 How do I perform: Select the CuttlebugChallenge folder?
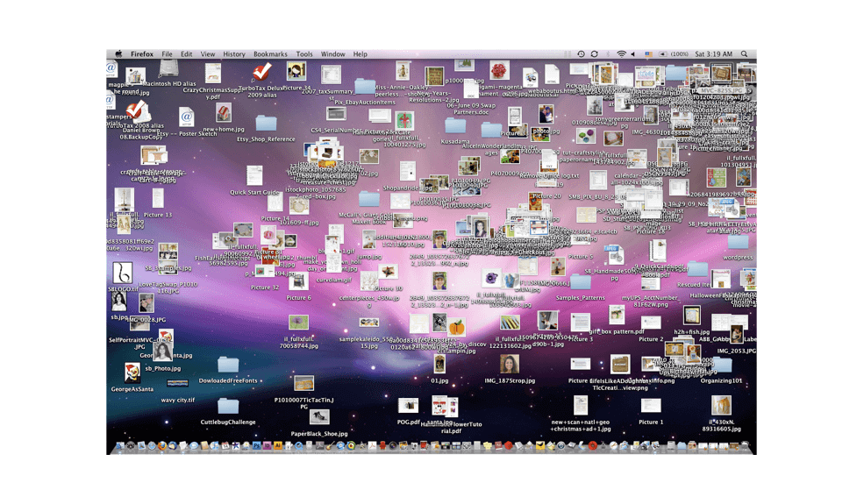[x=228, y=406]
